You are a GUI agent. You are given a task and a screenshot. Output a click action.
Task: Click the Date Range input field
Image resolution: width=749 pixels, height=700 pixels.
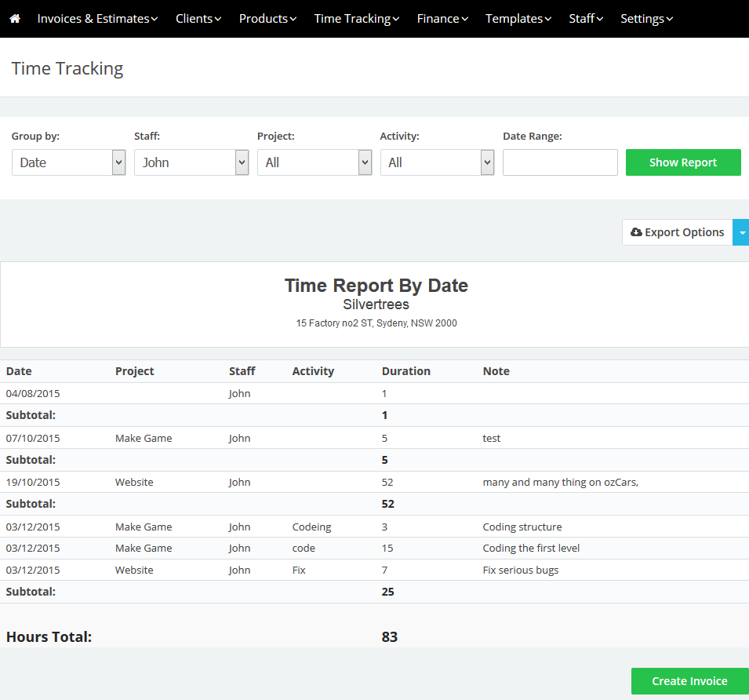click(560, 162)
